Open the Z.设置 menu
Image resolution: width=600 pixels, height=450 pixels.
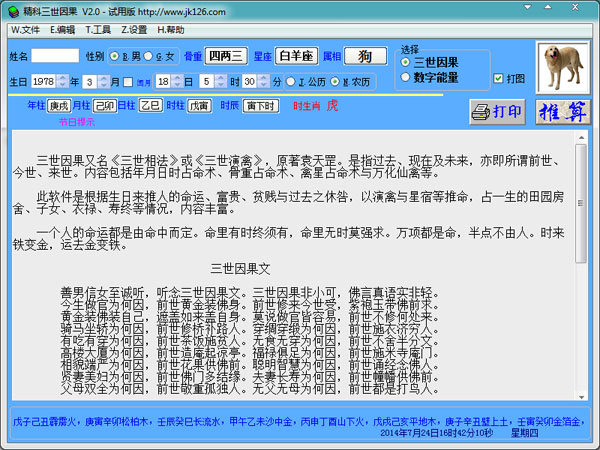point(134,30)
